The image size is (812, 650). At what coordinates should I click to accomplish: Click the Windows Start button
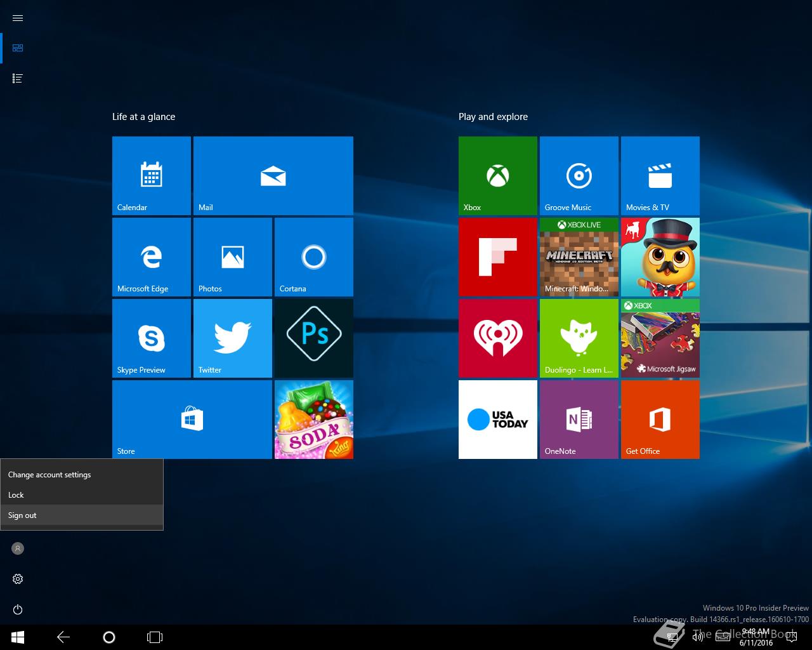tap(18, 637)
